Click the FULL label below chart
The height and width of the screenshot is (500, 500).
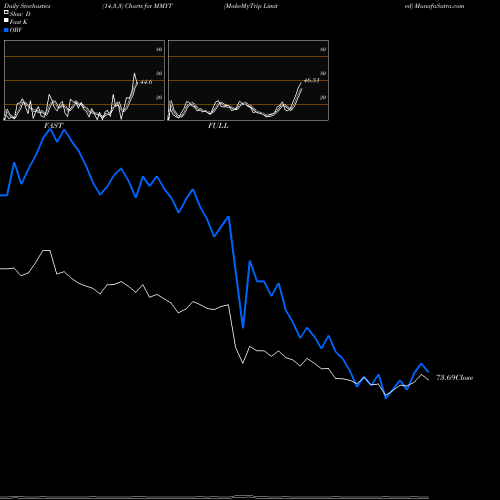coord(218,126)
